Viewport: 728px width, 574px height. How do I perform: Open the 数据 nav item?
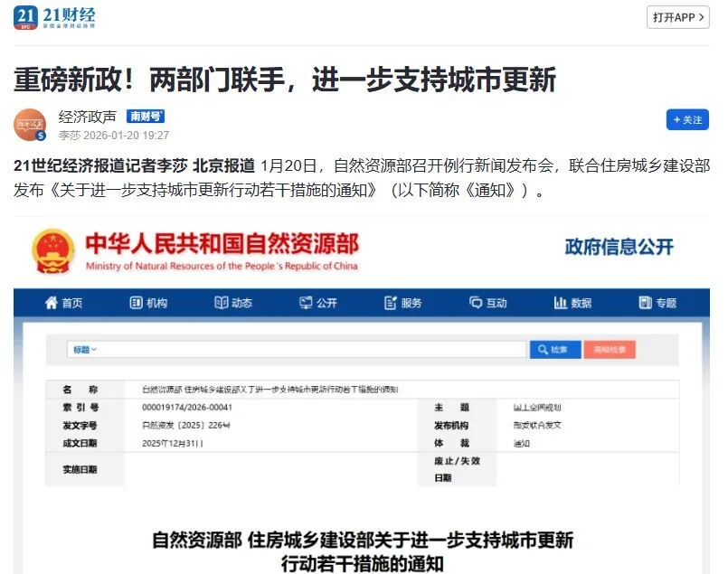click(x=573, y=303)
